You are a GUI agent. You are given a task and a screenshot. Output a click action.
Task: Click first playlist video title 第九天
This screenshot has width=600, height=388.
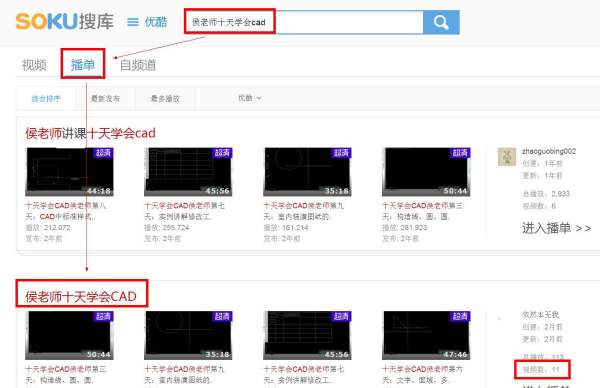304,211
